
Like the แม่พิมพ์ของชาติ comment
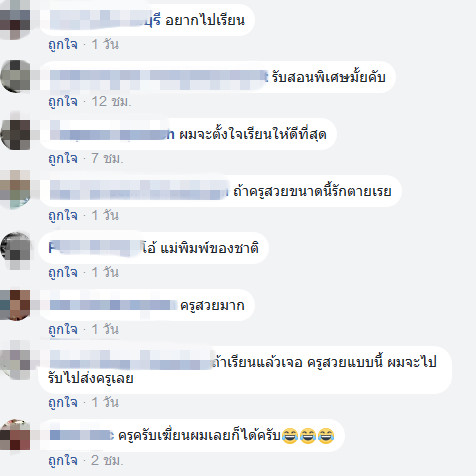coord(63,272)
